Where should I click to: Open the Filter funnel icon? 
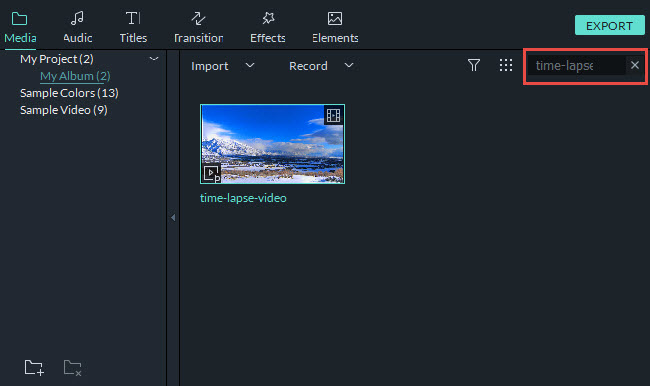(473, 65)
